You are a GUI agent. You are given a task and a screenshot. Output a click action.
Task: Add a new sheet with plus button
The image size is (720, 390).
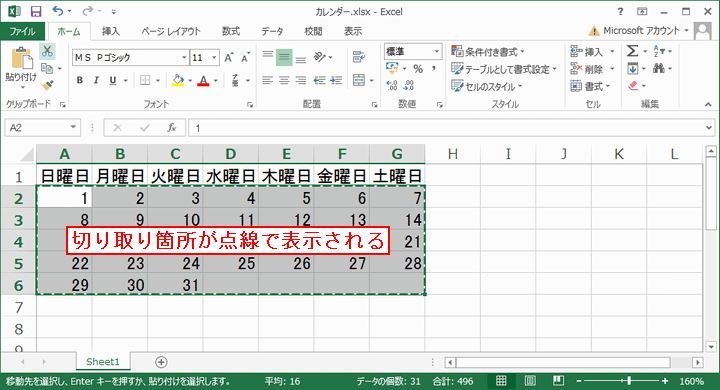pos(161,362)
